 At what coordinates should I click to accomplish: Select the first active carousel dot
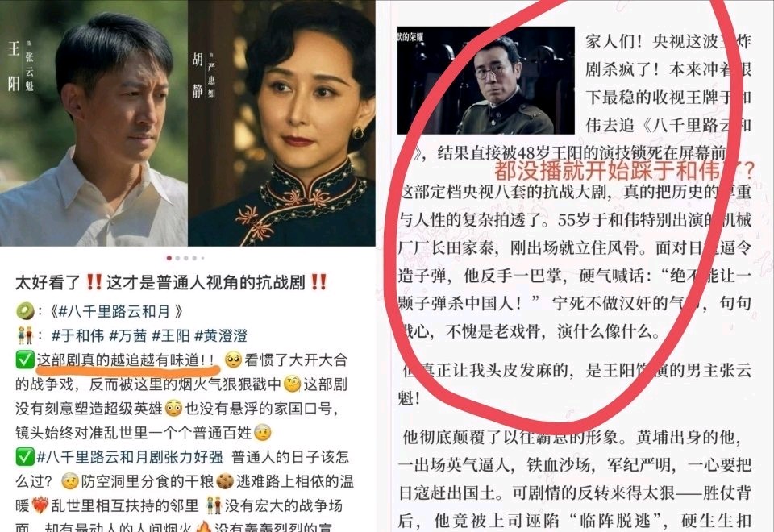coord(169,258)
